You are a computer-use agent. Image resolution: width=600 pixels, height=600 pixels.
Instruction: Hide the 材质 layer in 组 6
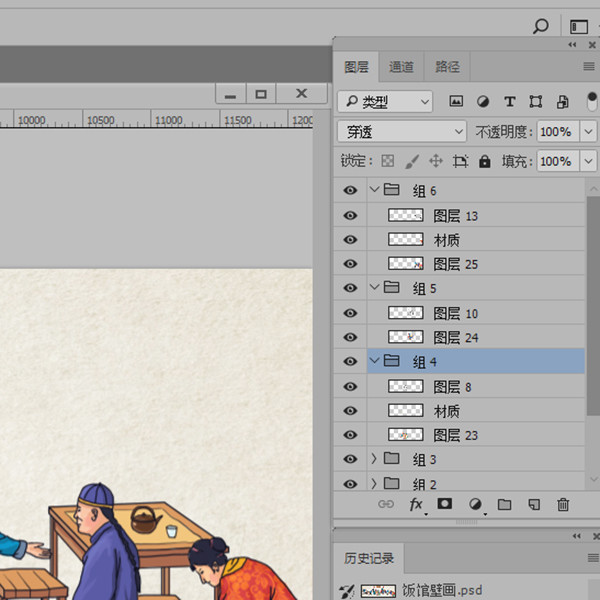click(350, 240)
